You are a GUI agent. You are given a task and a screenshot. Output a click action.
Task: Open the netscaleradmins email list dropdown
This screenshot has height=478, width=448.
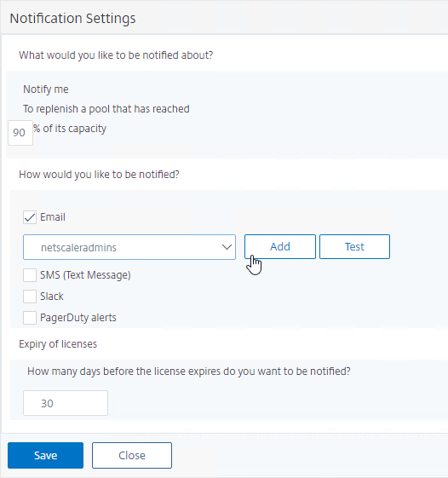click(x=129, y=247)
